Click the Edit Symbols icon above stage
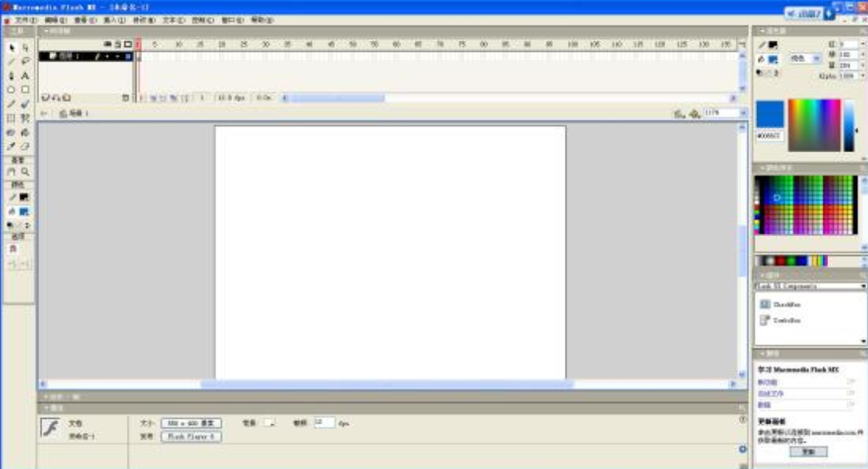This screenshot has height=469, width=868. pyautogui.click(x=694, y=113)
